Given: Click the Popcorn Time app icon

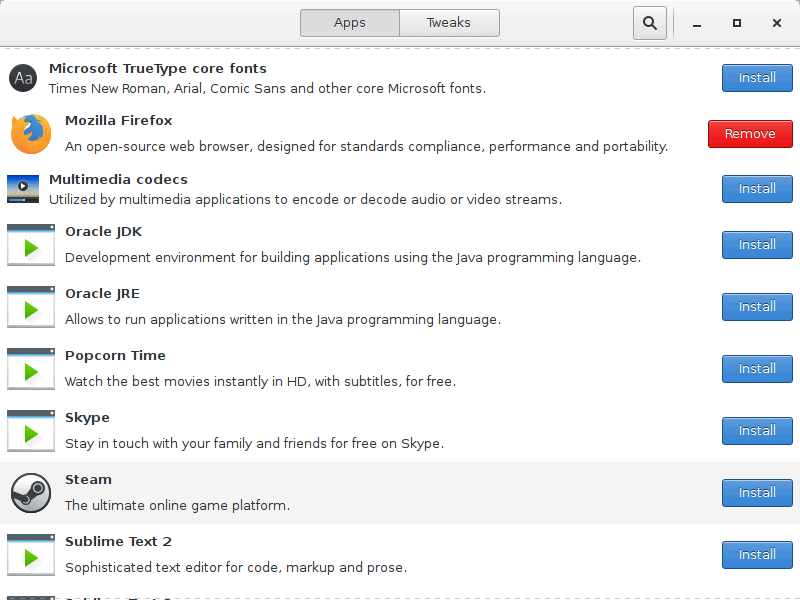Looking at the screenshot, I should [31, 369].
